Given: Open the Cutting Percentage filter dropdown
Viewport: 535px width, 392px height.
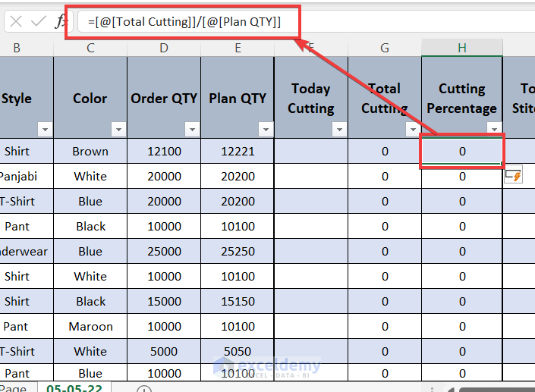Looking at the screenshot, I should click(493, 130).
